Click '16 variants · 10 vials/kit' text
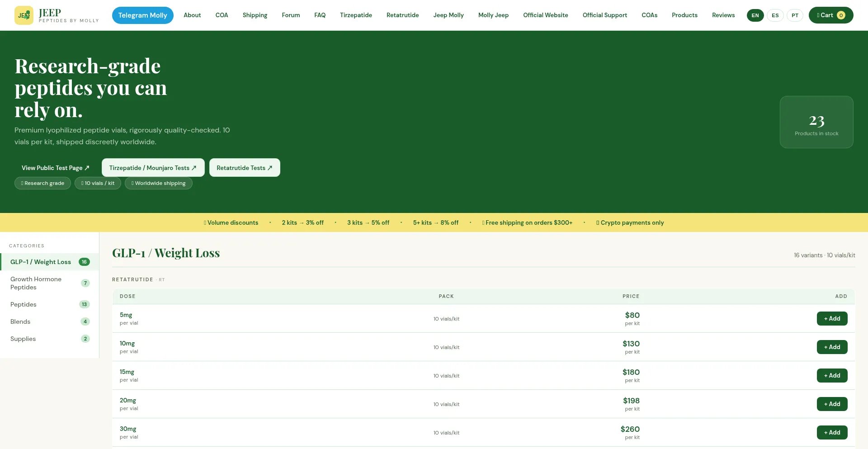 (825, 255)
